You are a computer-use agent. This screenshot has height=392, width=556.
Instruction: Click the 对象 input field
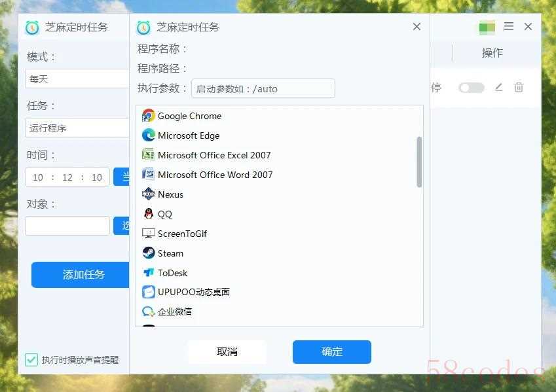point(67,226)
